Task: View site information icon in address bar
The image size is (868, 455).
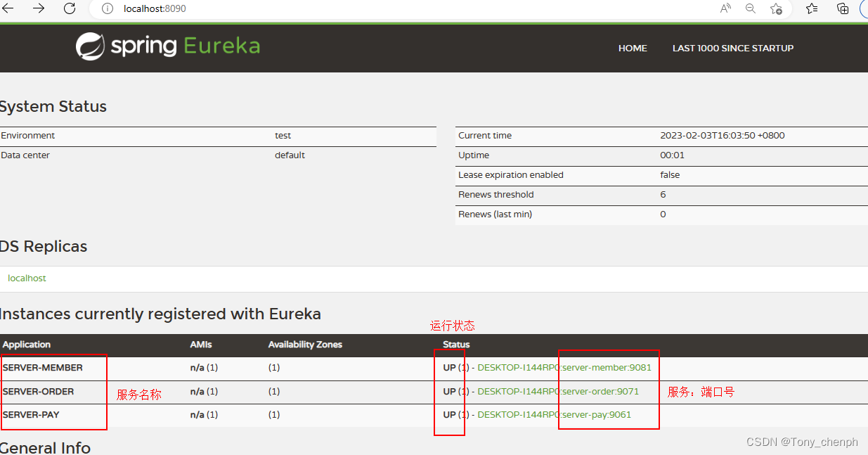Action: [108, 8]
